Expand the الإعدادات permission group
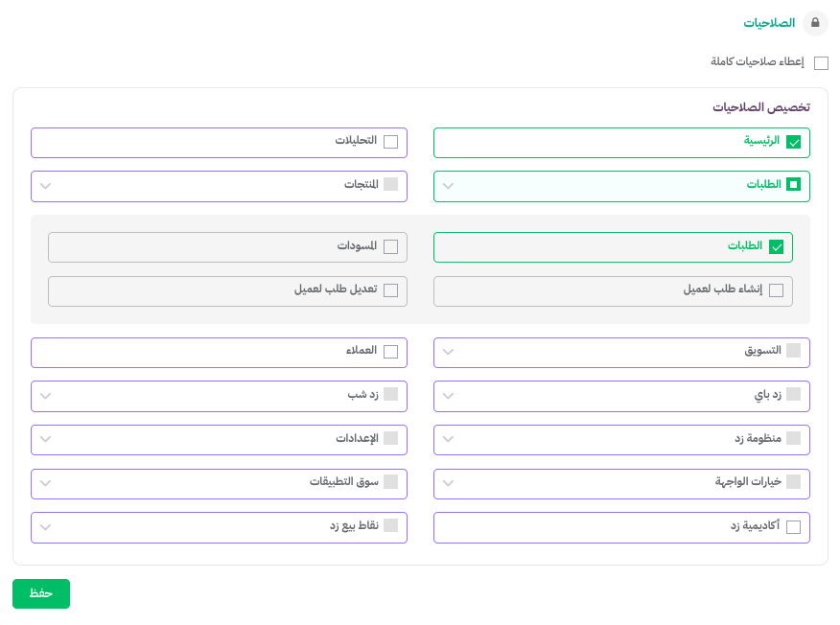Screen dimensions: 840x625 click(45, 439)
